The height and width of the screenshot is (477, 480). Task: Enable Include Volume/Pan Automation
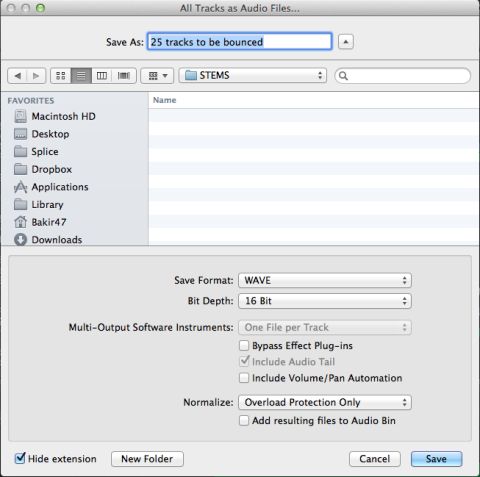click(244, 378)
